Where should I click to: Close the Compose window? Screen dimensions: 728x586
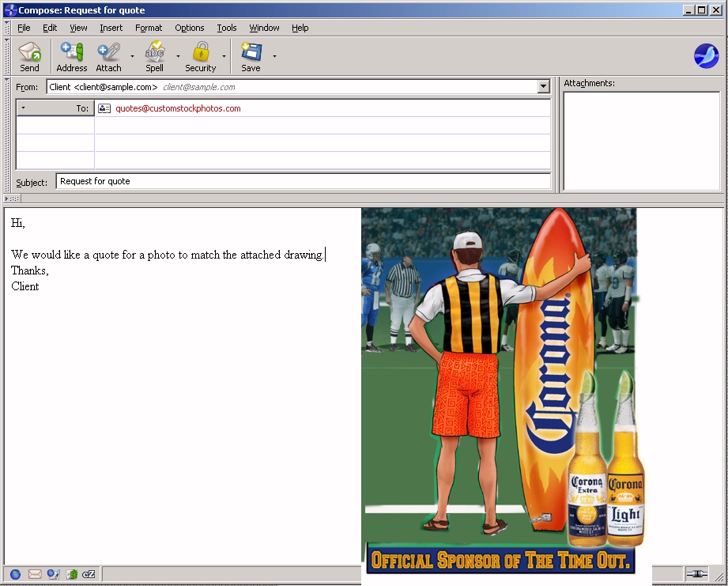point(716,9)
